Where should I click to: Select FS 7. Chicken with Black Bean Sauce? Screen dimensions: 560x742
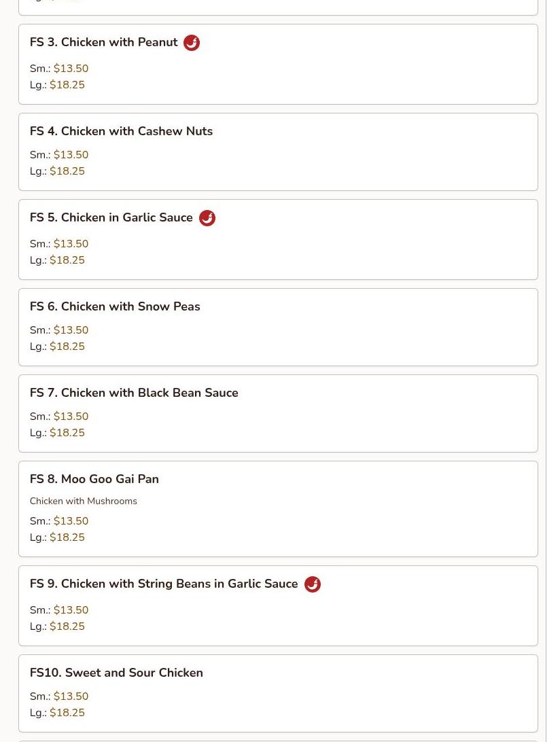pos(134,393)
